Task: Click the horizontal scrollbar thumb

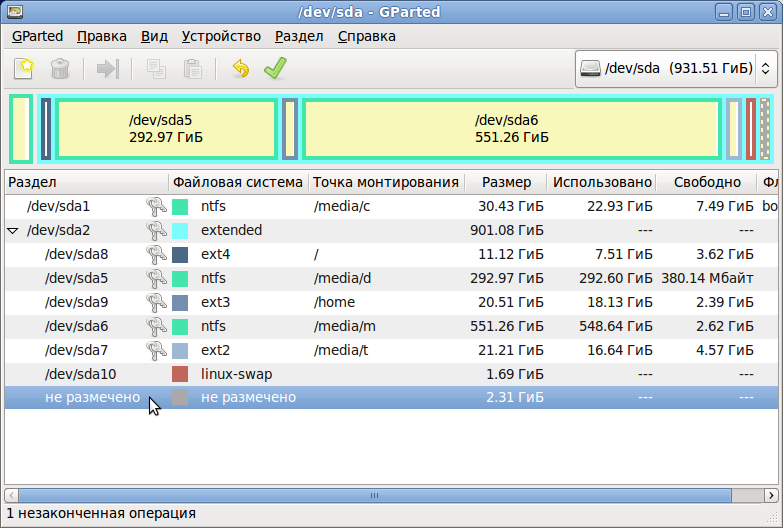Action: pos(375,496)
